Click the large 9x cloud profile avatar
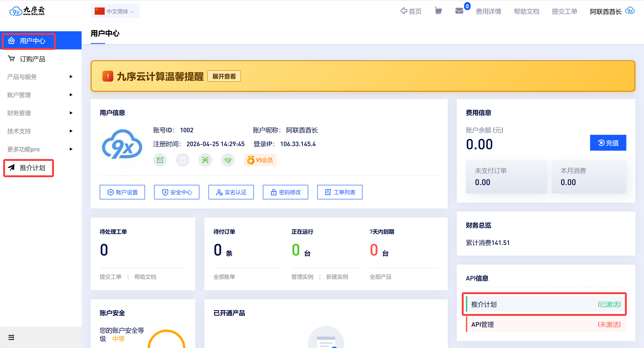The width and height of the screenshot is (644, 348). (122, 144)
